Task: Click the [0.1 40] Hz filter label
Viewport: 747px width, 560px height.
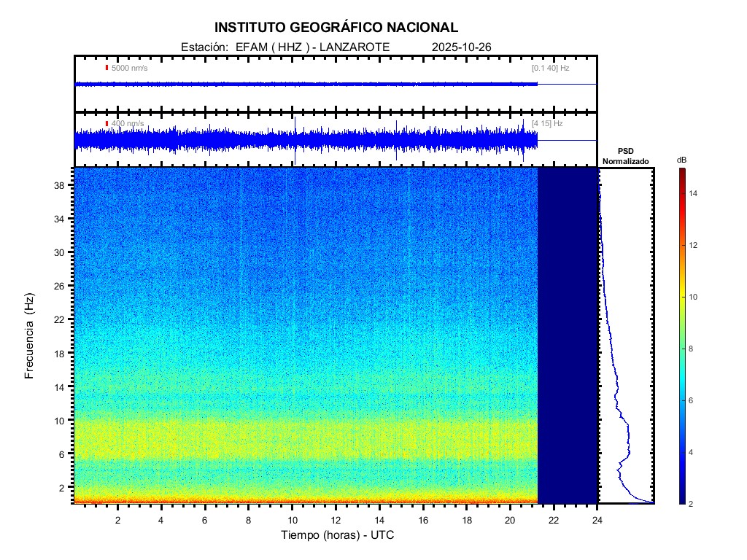Action: coord(550,68)
